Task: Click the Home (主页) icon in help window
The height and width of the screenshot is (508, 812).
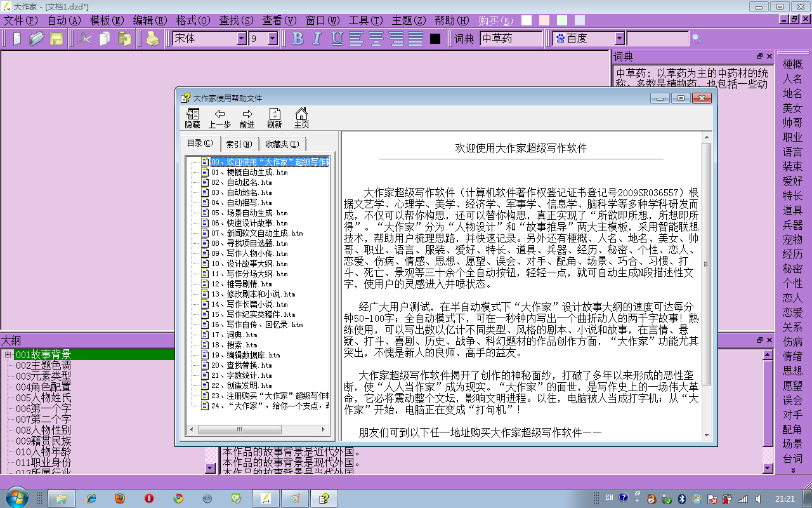Action: 301,119
